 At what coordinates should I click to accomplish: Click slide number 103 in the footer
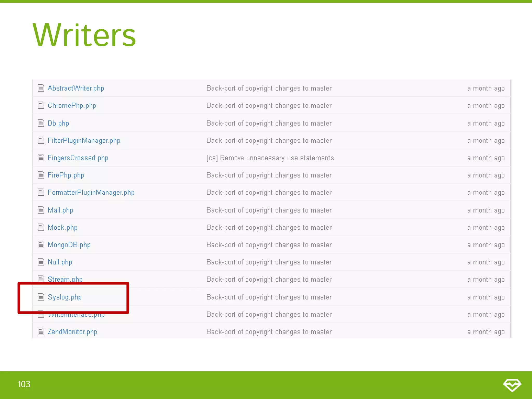coord(24,384)
